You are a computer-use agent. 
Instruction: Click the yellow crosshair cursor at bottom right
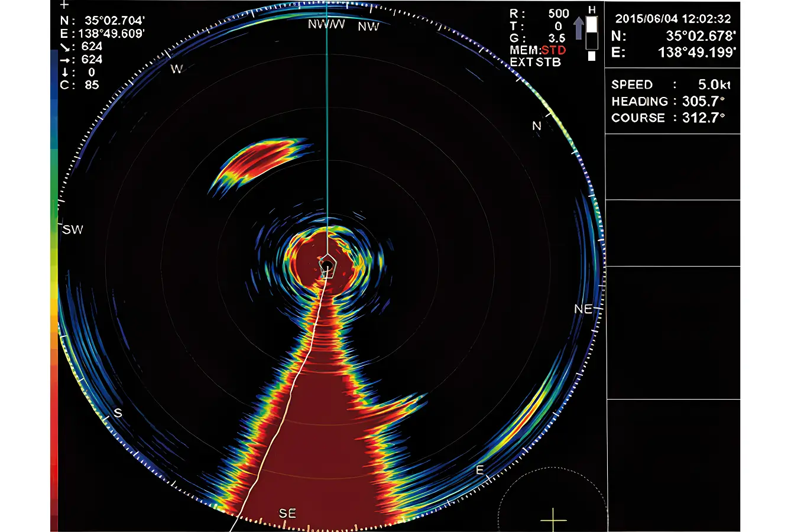554,520
